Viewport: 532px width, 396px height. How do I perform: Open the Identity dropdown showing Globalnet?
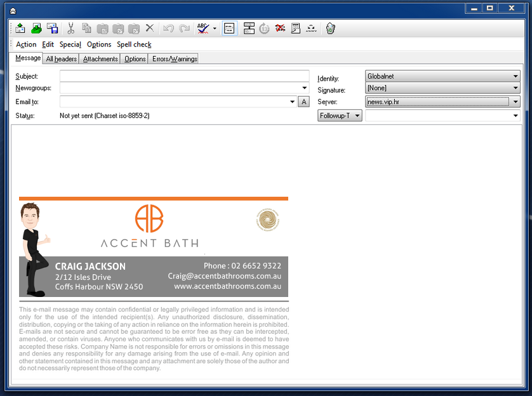point(442,76)
